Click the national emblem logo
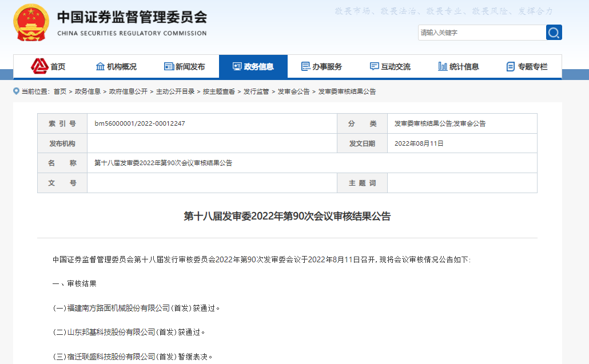Viewport: 589px width, 364px height. point(32,24)
